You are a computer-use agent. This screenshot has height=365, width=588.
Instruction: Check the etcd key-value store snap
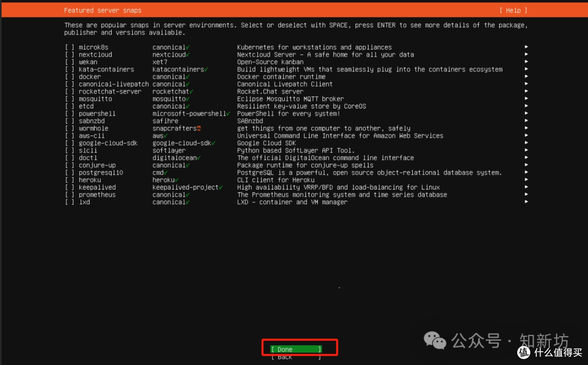(69, 106)
